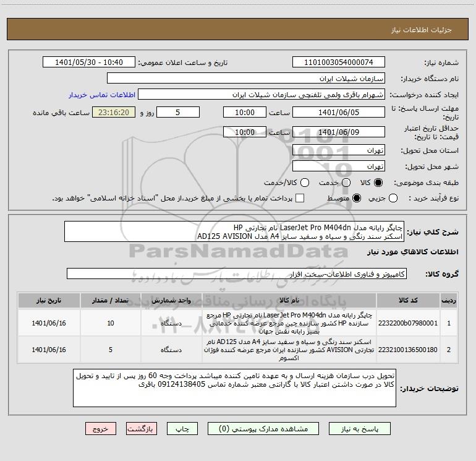This screenshot has height=461, width=476.
Task: Click the response deadline date 1401/06/05
Action: pyautogui.click(x=339, y=112)
